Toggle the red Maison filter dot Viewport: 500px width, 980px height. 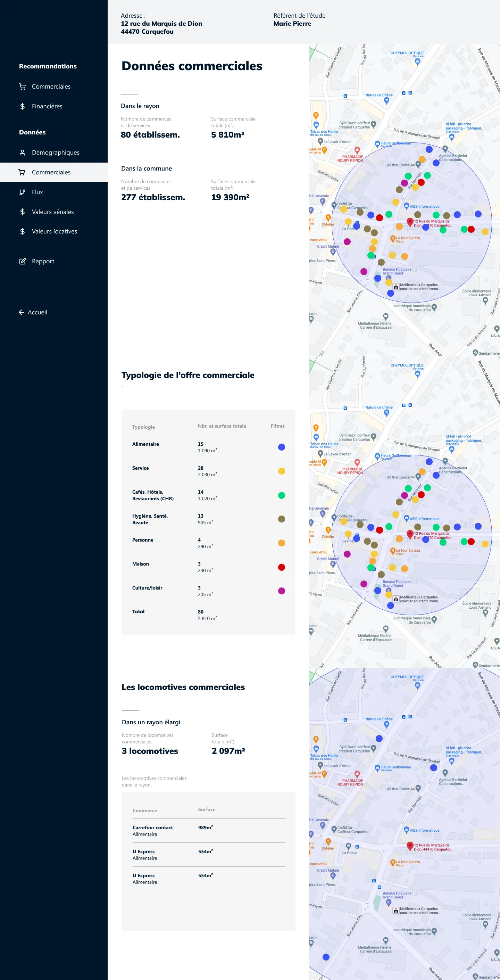point(281,567)
